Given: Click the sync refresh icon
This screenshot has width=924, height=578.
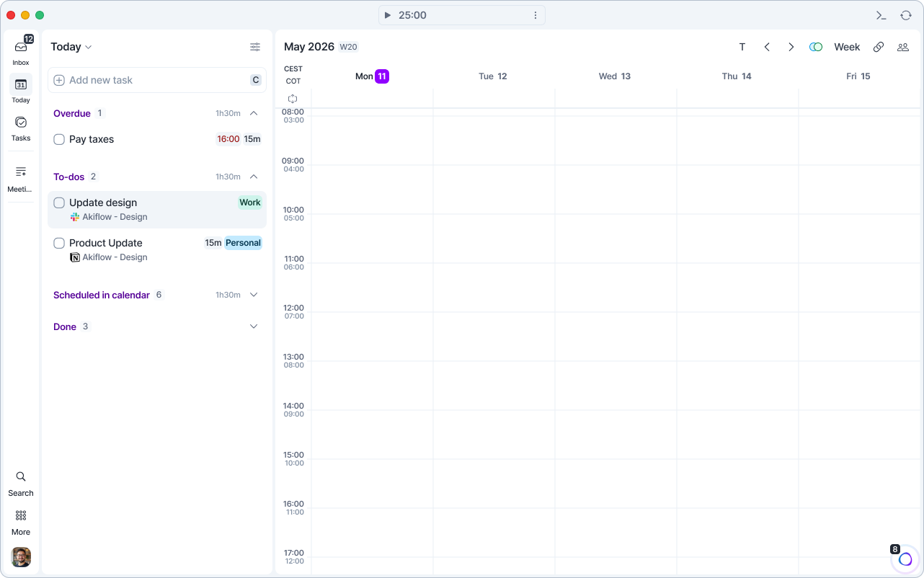Looking at the screenshot, I should tap(906, 15).
